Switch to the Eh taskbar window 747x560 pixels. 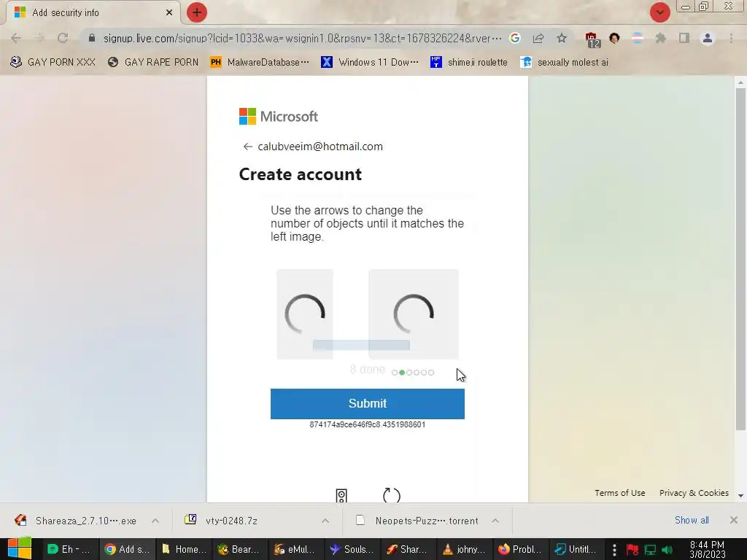[69, 549]
